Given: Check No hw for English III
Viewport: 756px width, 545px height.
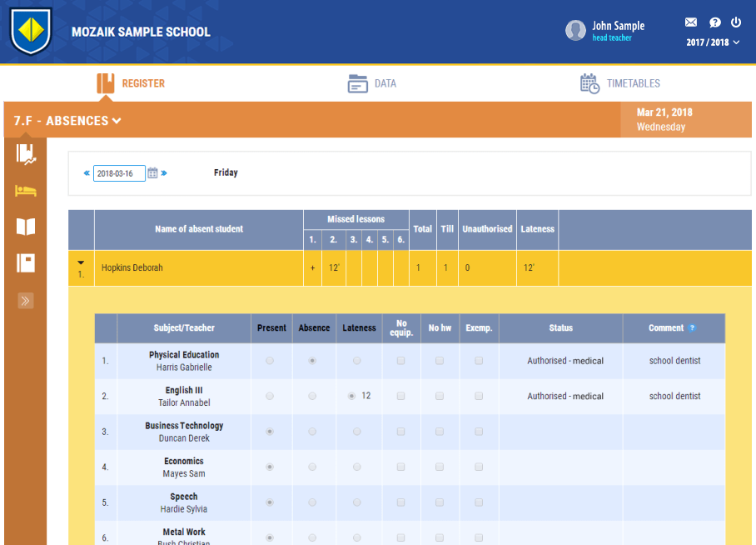Looking at the screenshot, I should [x=440, y=397].
